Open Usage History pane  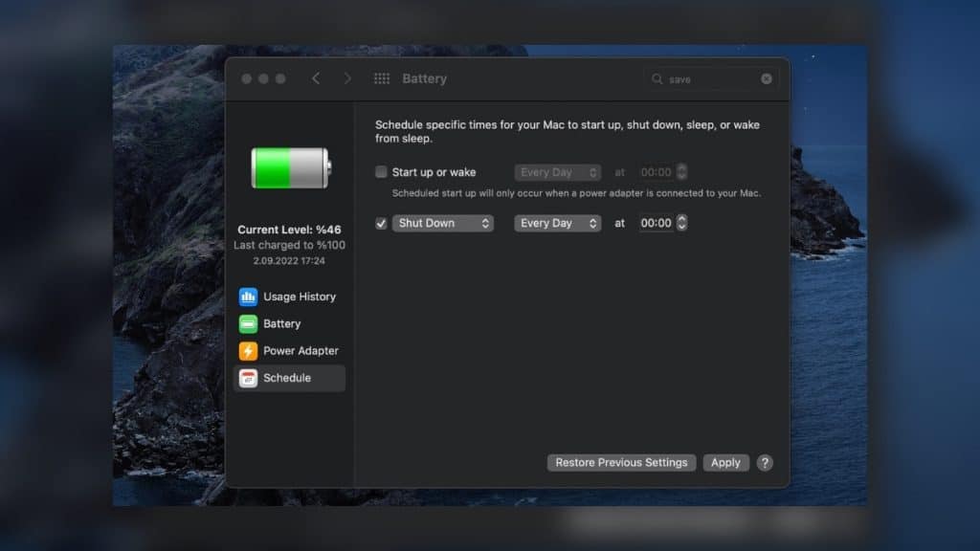pyautogui.click(x=289, y=297)
